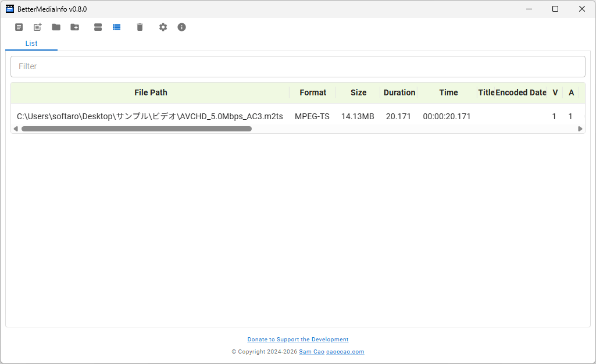Click the open file icon in toolbar
This screenshot has width=596, height=364.
point(19,27)
